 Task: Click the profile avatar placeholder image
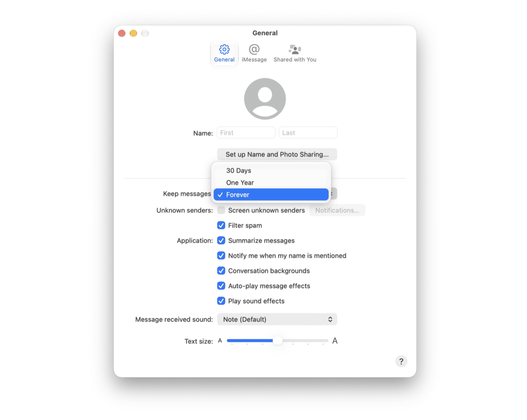(265, 99)
